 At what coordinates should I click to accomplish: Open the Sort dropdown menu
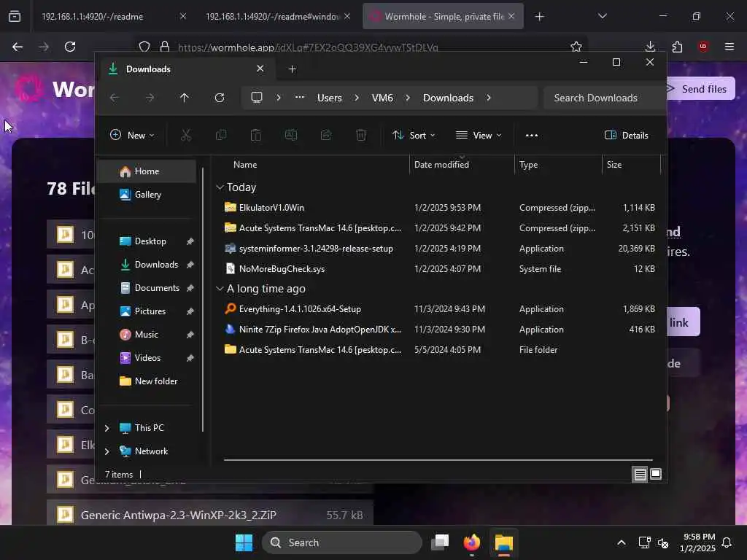click(414, 135)
